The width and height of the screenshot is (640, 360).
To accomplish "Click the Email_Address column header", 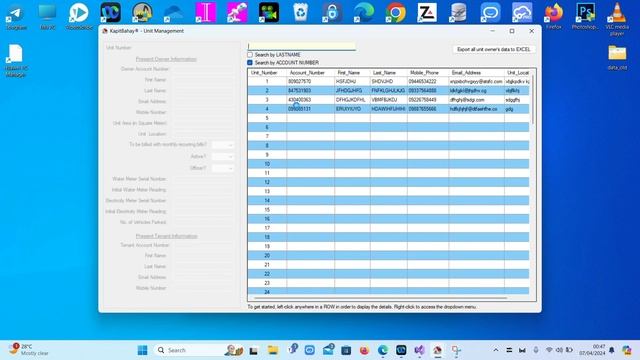I will point(466,73).
